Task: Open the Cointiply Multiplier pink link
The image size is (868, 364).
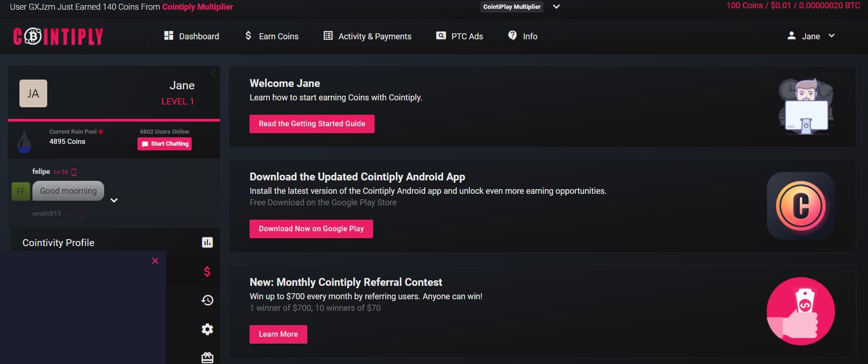Action: 198,7
